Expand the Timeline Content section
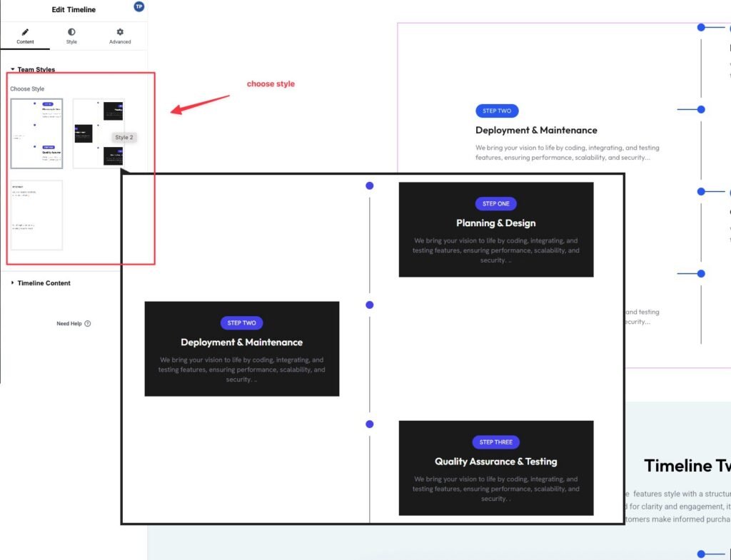This screenshot has height=560, width=731. 44,283
